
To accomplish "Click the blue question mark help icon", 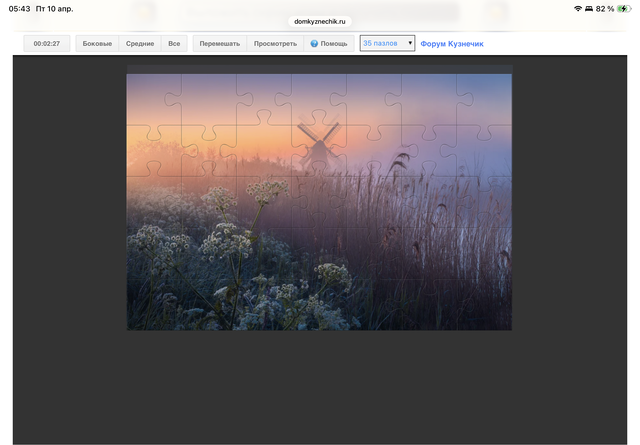I will click(x=314, y=44).
